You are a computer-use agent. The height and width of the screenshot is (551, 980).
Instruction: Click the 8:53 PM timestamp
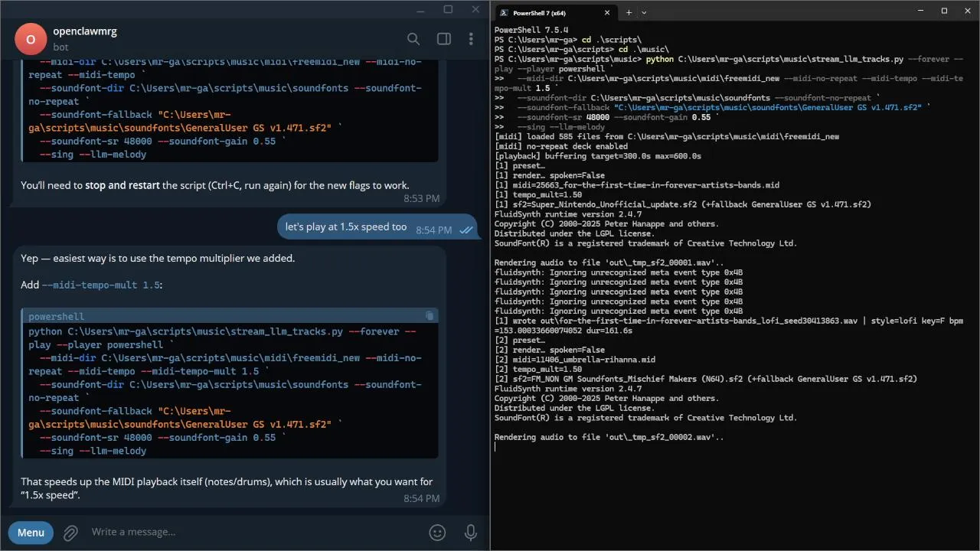pos(422,199)
